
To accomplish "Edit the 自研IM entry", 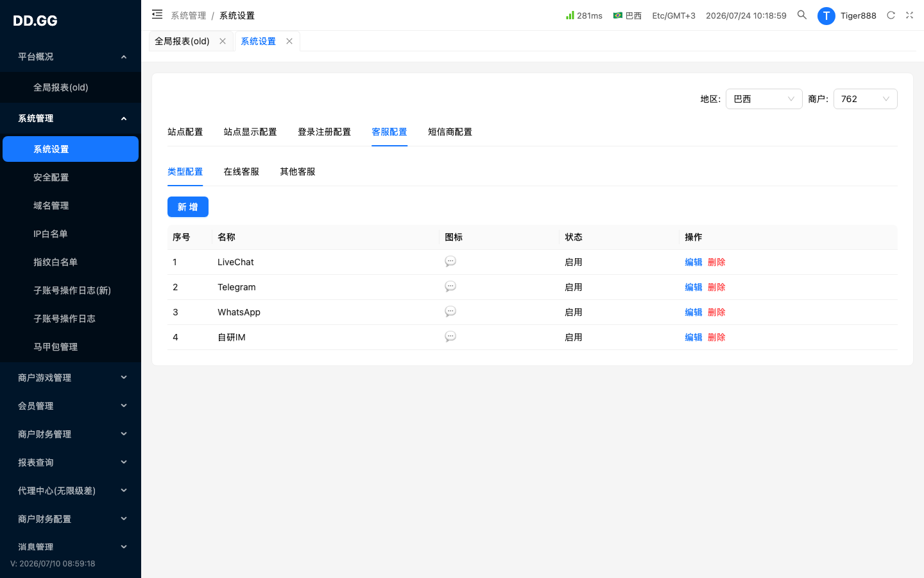I will pos(694,337).
